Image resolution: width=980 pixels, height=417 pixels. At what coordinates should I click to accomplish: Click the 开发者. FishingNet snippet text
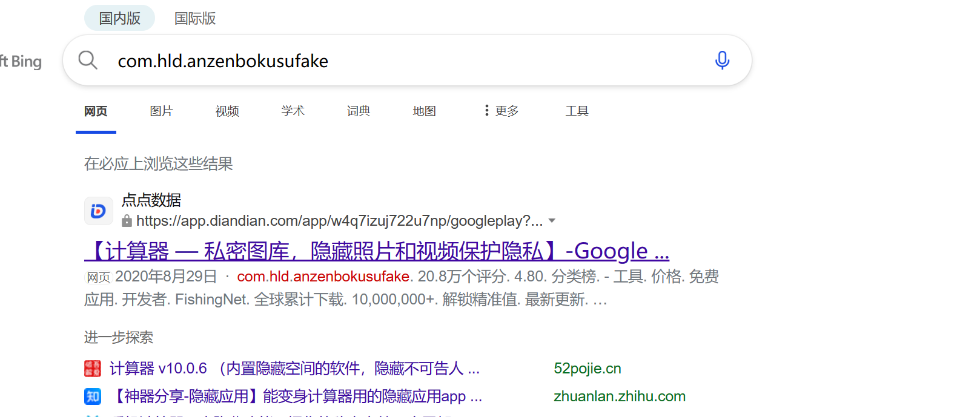coord(185,300)
